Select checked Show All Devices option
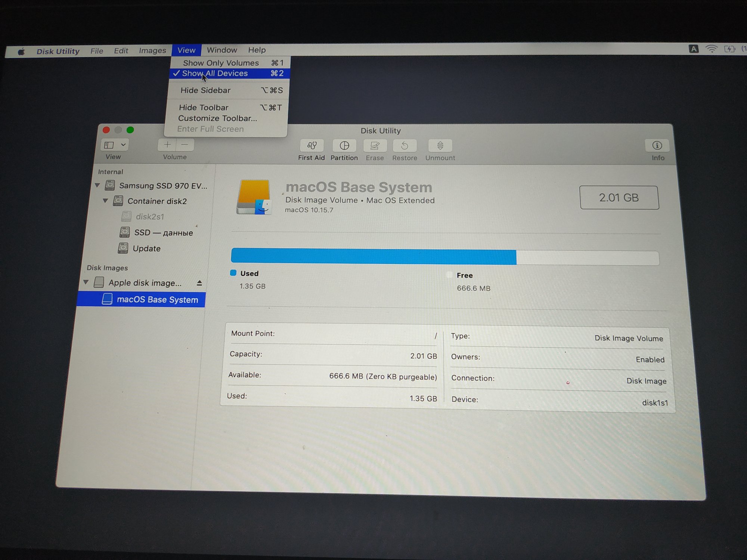 click(215, 74)
